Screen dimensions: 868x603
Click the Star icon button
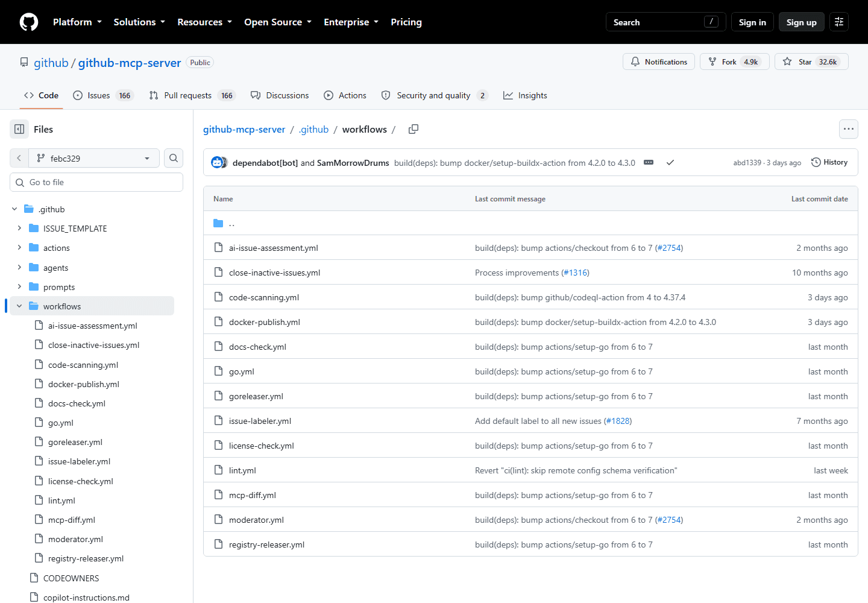click(811, 62)
